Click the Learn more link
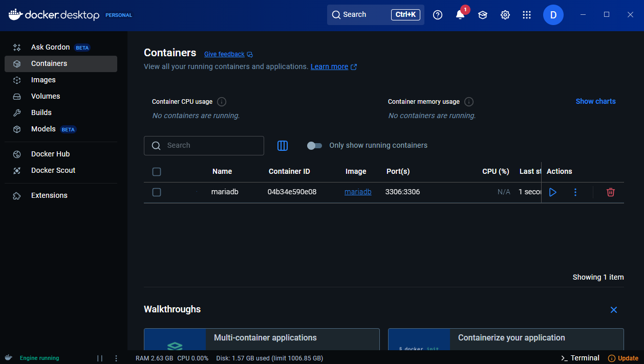Viewport: 644px width, 364px height. click(334, 66)
